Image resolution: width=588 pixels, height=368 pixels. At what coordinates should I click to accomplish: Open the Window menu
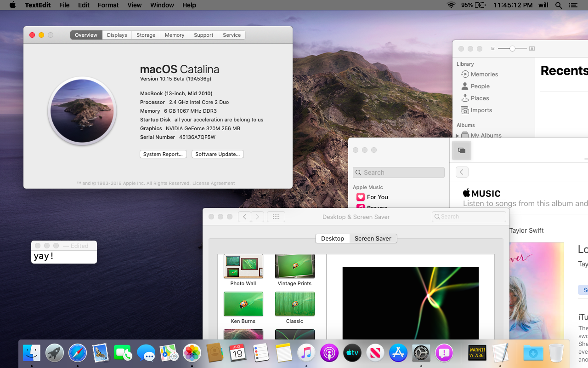(x=162, y=5)
